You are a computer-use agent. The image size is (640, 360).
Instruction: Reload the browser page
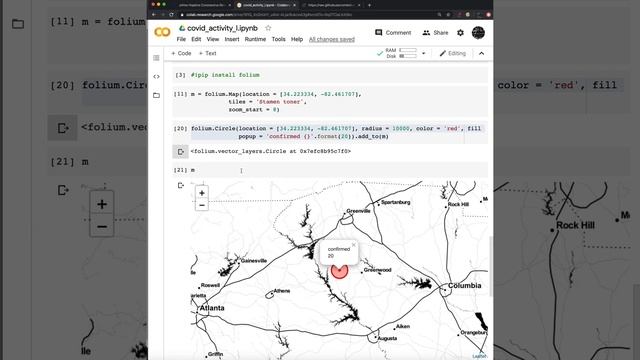(171, 15)
